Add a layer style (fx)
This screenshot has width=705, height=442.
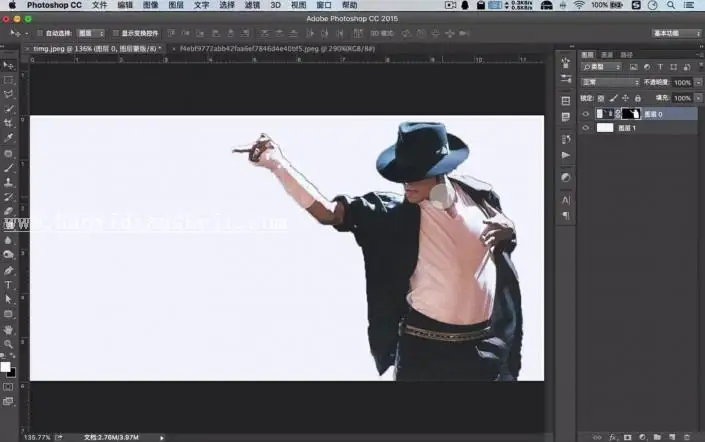613,437
